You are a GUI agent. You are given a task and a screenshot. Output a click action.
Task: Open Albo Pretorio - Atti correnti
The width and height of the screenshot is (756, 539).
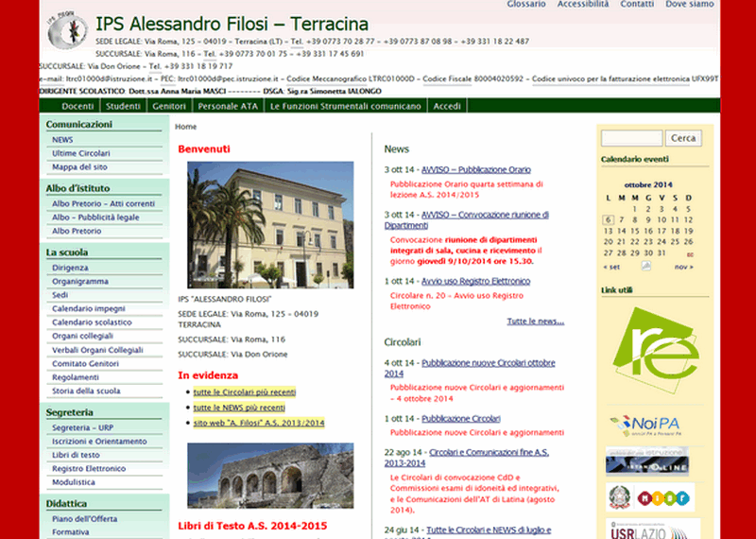pos(103,203)
